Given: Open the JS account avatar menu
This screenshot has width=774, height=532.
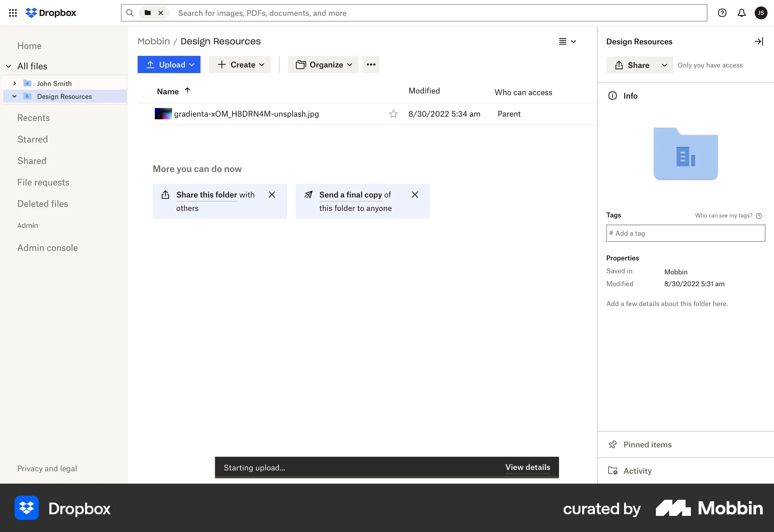Looking at the screenshot, I should click(x=761, y=13).
